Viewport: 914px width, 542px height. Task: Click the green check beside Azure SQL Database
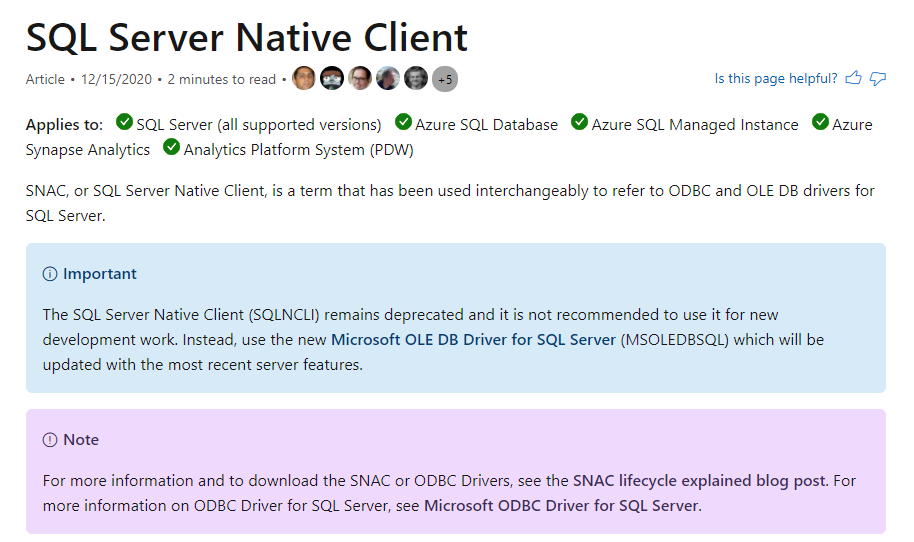(403, 122)
